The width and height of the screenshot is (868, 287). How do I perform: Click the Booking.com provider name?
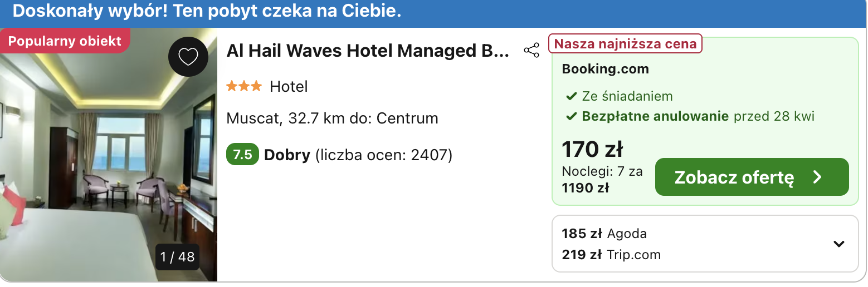[605, 70]
